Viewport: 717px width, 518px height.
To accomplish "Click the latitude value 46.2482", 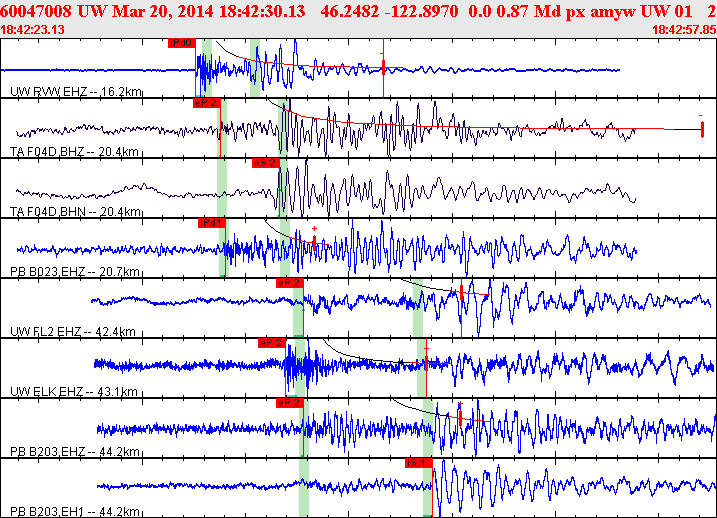I will 350,11.
